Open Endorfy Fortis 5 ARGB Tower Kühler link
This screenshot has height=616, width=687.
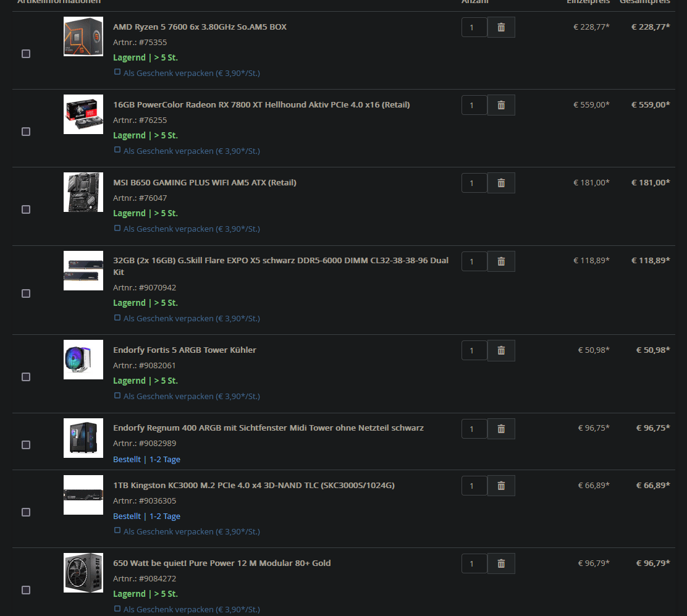(185, 350)
